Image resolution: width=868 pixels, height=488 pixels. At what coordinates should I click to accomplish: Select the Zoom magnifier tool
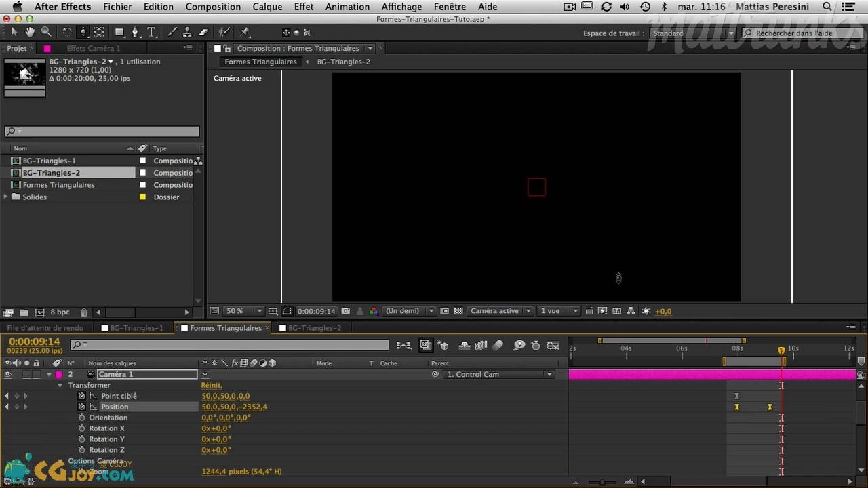(46, 32)
